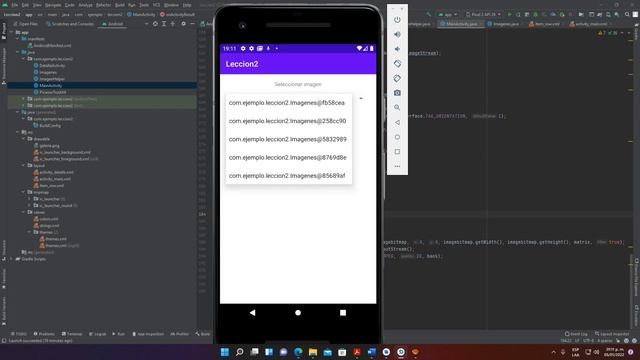Click the emulator volume up button
Viewport: 640px width, 360px height.
[397, 34]
